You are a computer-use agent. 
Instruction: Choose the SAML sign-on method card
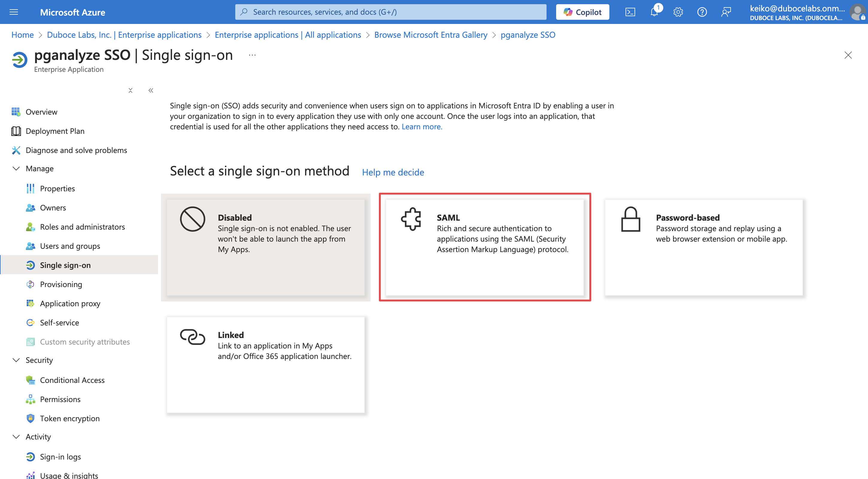pos(485,247)
